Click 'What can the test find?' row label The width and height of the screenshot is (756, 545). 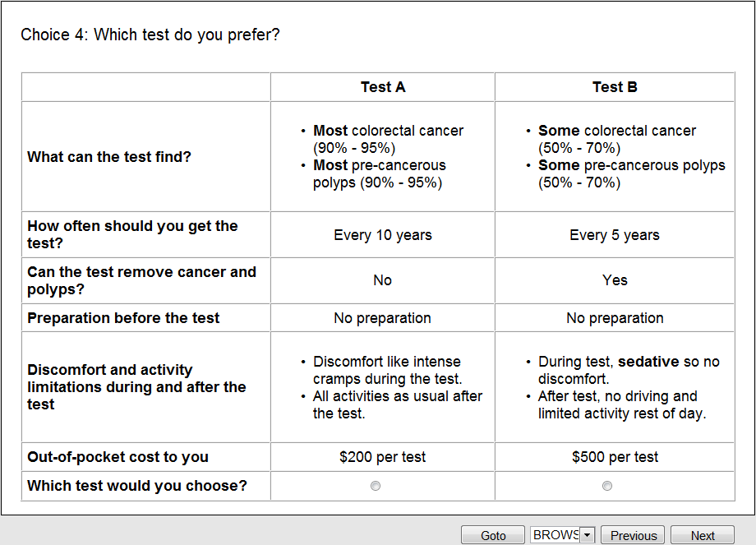point(109,157)
